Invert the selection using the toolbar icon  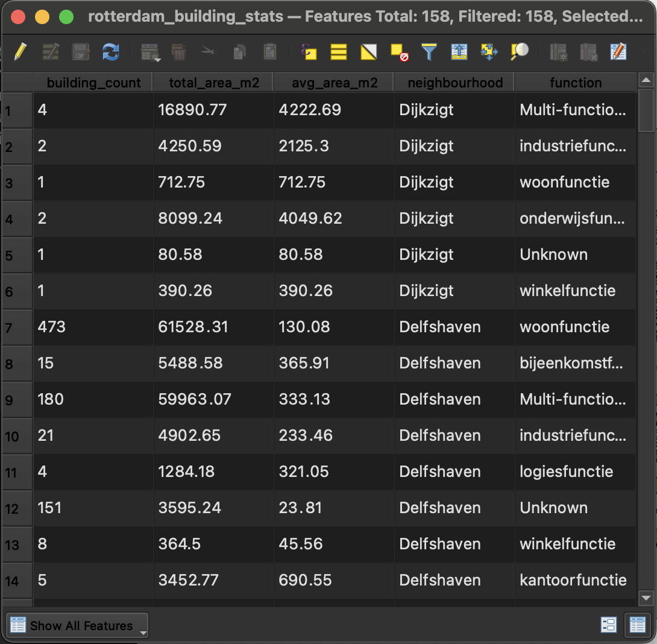[368, 52]
